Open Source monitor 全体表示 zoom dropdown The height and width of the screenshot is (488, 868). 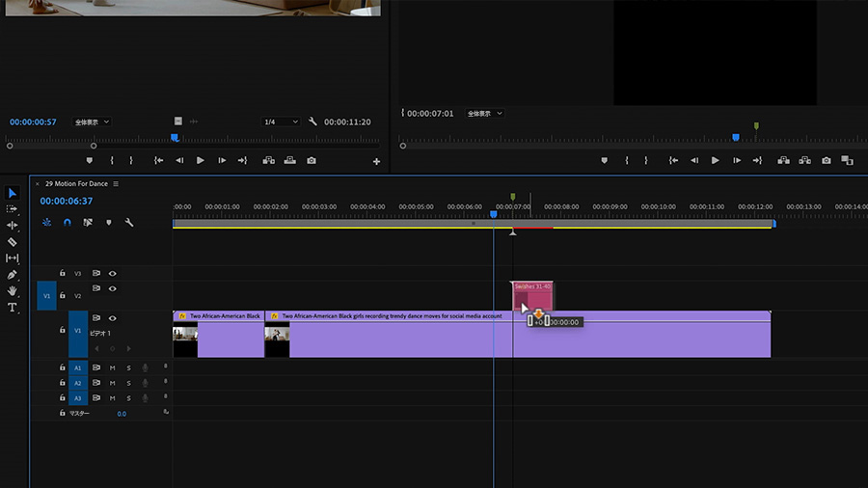92,122
